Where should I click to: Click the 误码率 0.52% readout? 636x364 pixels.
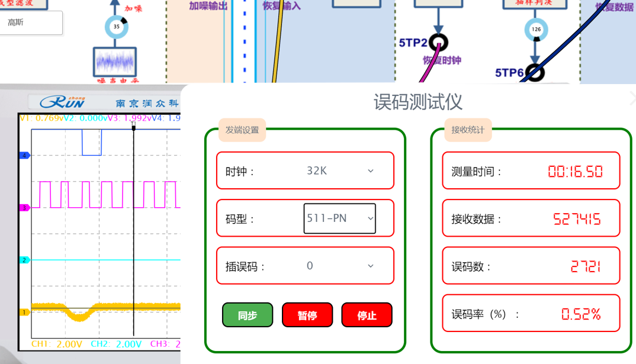[580, 314]
